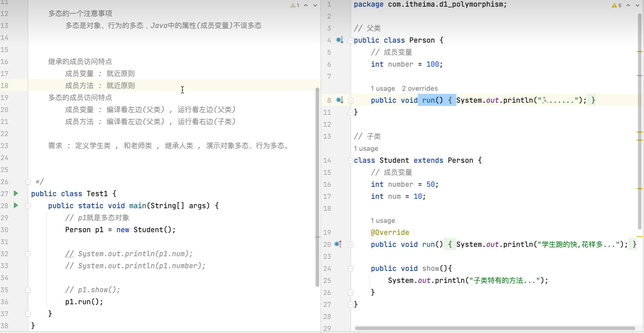The image size is (644, 333).
Task: Click the string '子类特有的方法...'
Action: tap(505, 280)
